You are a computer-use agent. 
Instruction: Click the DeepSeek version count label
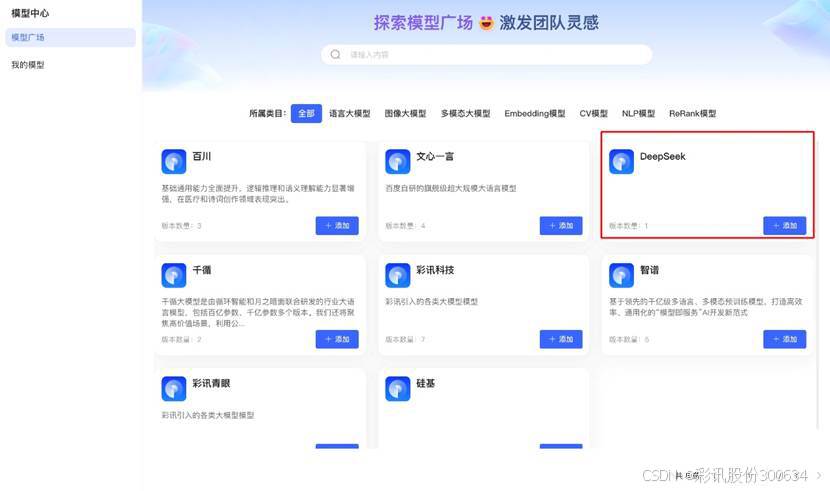(x=628, y=226)
